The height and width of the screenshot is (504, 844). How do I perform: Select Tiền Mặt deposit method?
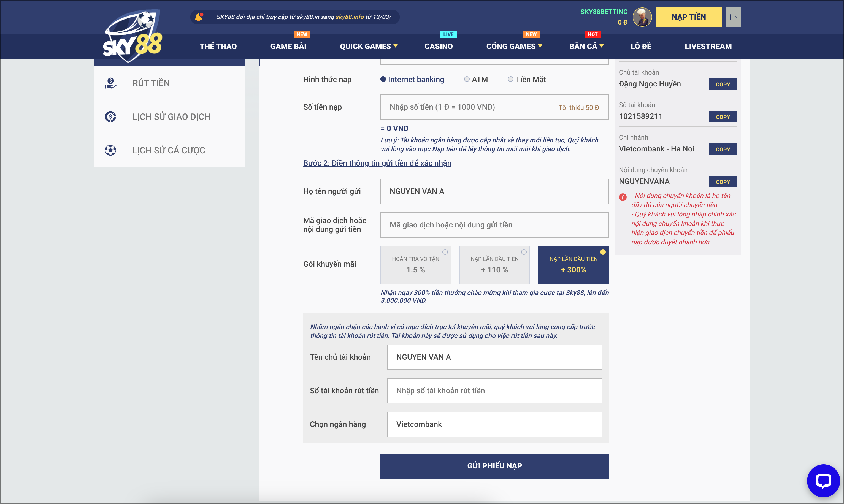(x=527, y=79)
